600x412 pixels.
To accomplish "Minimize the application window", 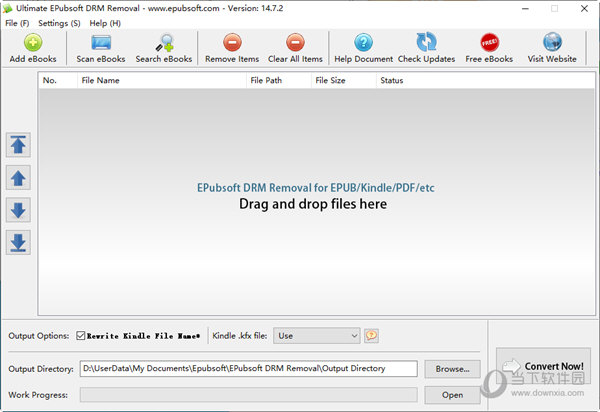I will pos(525,8).
